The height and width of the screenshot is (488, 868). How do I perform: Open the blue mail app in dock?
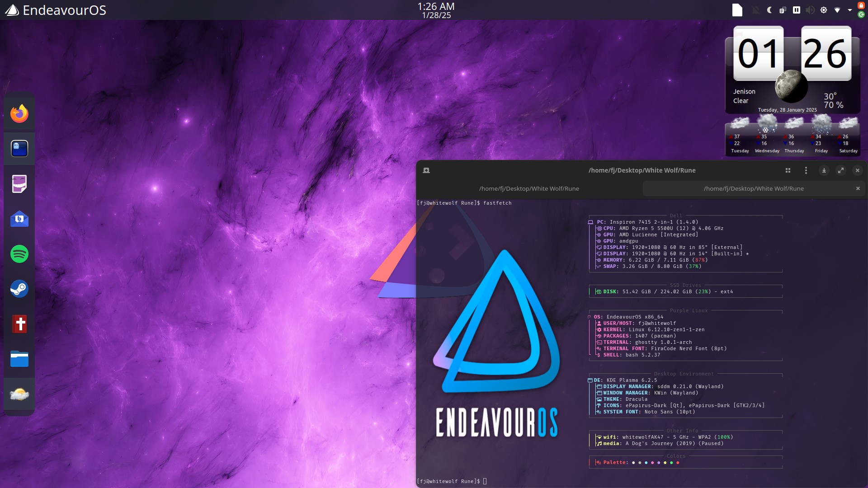19,219
